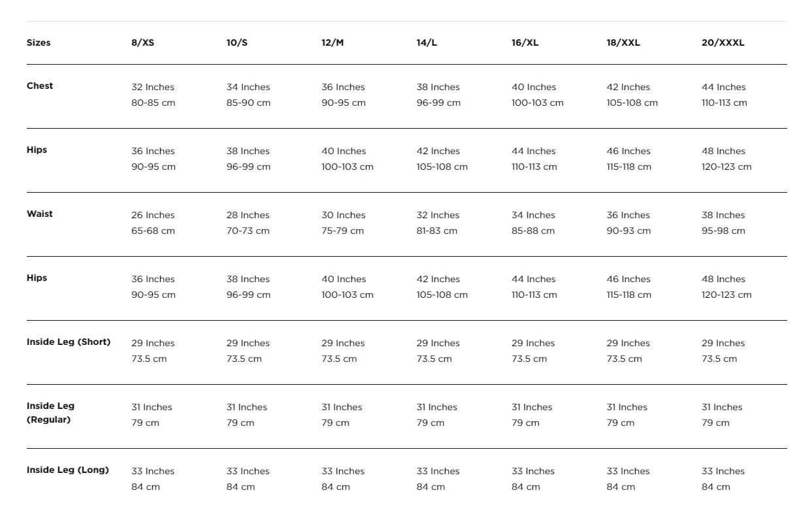Click the 44 Inches chest value for 20/XXXL
The width and height of the screenshot is (812, 518).
point(723,88)
